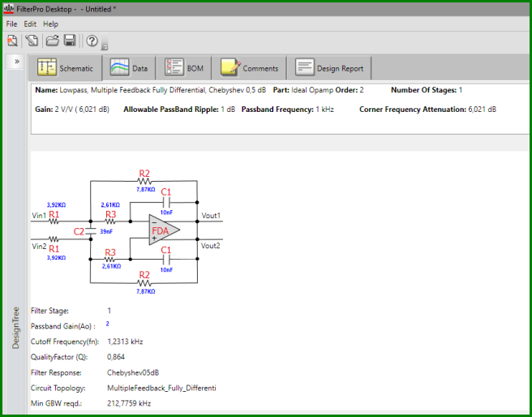Click the Passband Frequency 1 kHz text
The image size is (532, 417).
pos(288,110)
